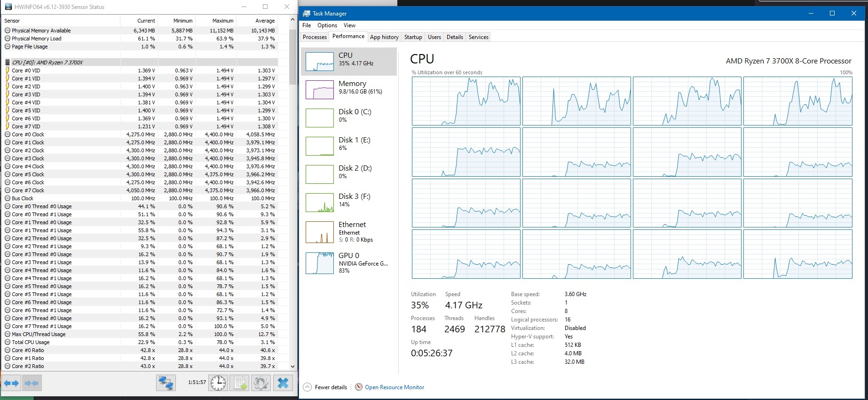Image resolution: width=868 pixels, height=400 pixels.
Task: Open HWiNFO sensor settings gear icon
Action: (x=261, y=383)
